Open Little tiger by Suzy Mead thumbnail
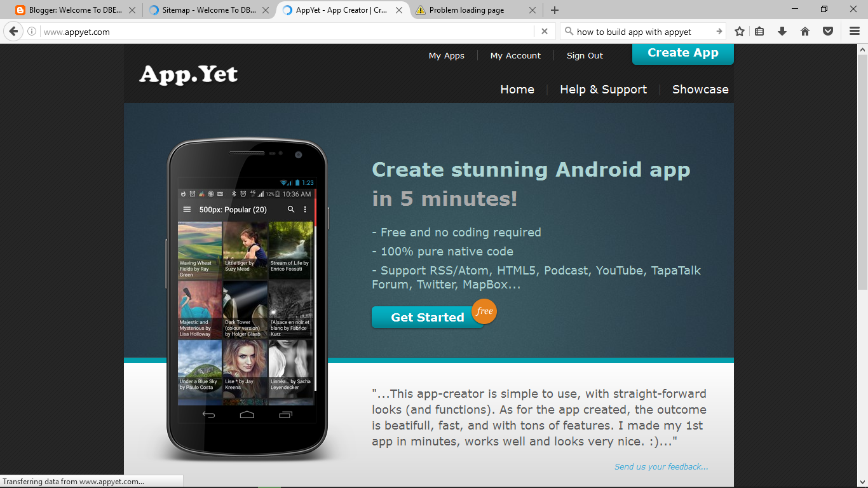 tap(245, 250)
